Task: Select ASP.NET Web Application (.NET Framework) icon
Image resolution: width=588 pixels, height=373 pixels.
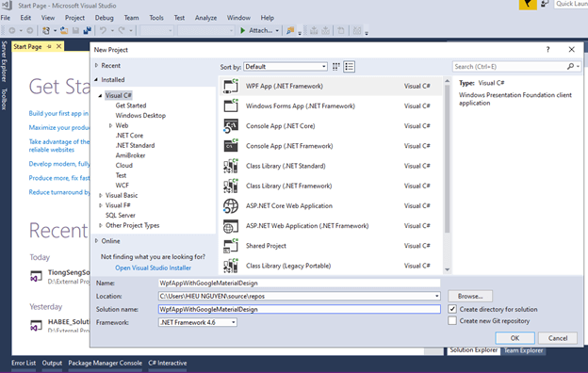Action: [x=231, y=226]
